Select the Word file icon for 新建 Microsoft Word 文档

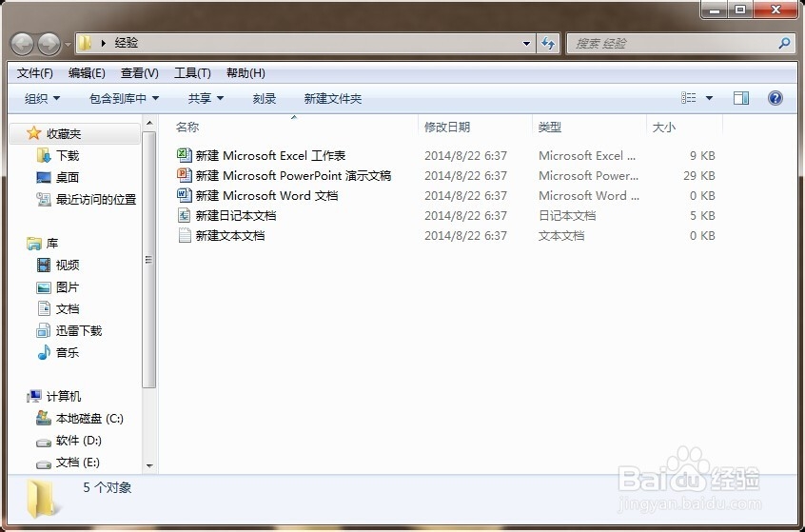pos(185,195)
